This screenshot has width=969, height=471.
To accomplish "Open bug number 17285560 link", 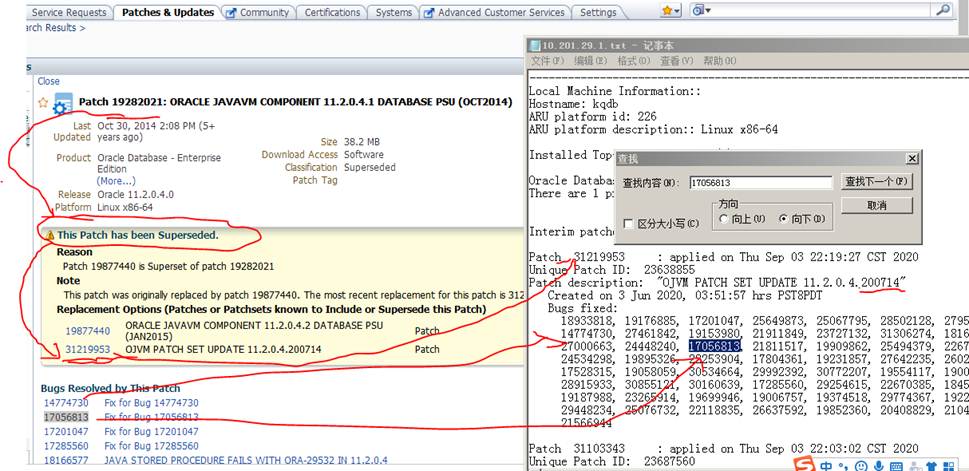I will point(66,446).
